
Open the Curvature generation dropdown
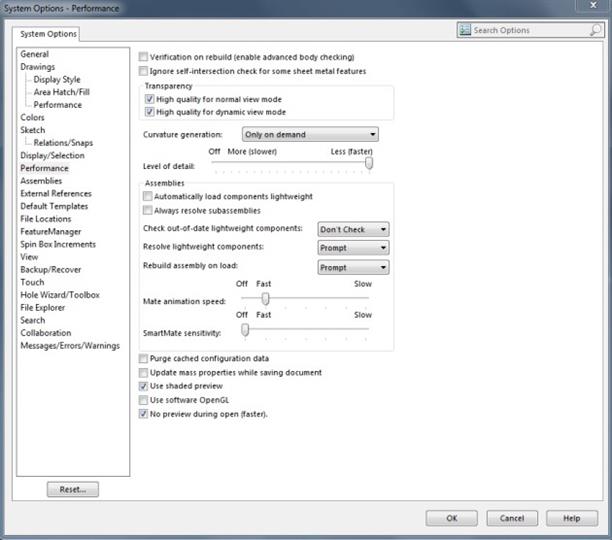tap(310, 134)
